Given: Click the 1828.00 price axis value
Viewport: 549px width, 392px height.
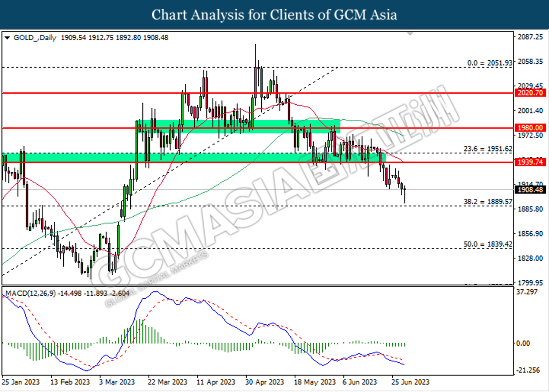Looking at the screenshot, I should (530, 258).
